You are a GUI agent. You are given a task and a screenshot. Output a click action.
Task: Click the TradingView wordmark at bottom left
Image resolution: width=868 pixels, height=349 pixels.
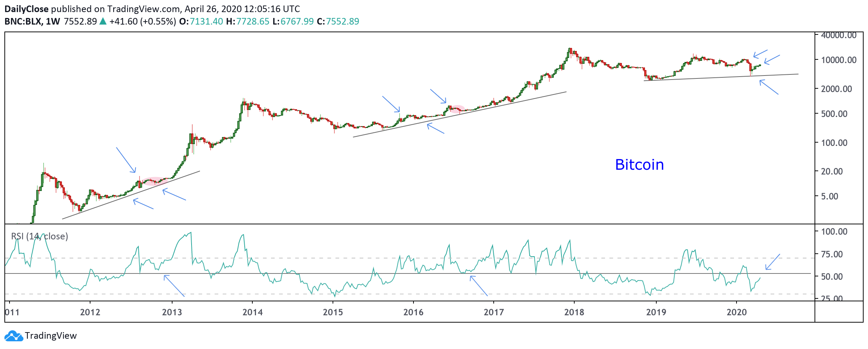click(x=51, y=336)
